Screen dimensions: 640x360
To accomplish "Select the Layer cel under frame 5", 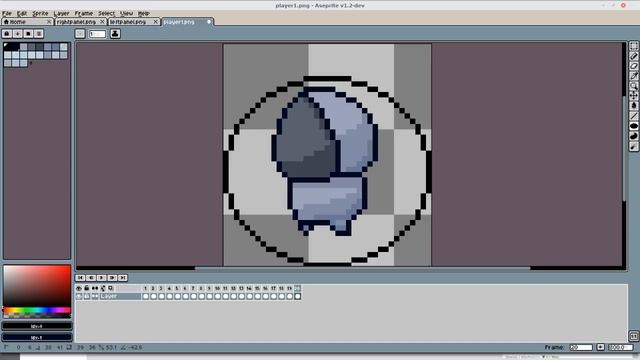I will (178, 296).
